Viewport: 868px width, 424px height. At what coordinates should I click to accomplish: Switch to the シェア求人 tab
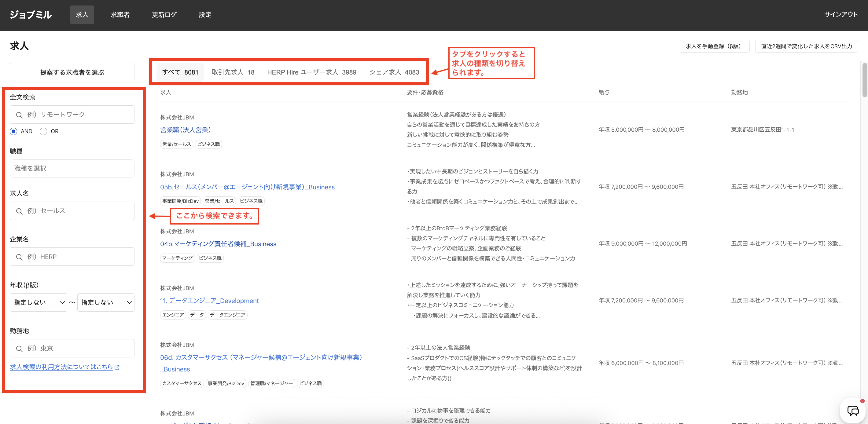click(x=394, y=72)
